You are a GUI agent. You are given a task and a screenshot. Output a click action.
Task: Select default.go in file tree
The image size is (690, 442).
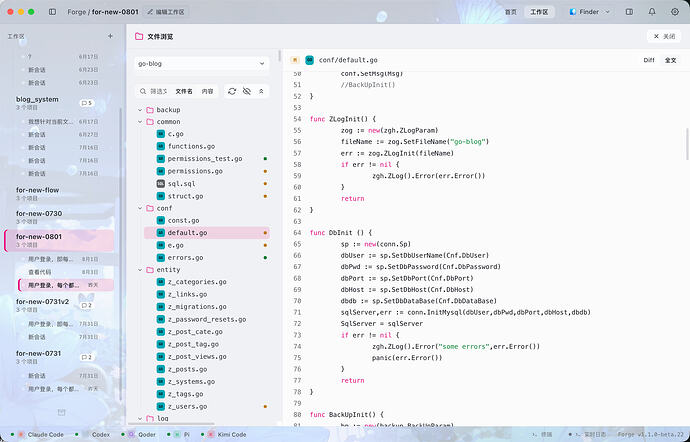[x=207, y=232]
